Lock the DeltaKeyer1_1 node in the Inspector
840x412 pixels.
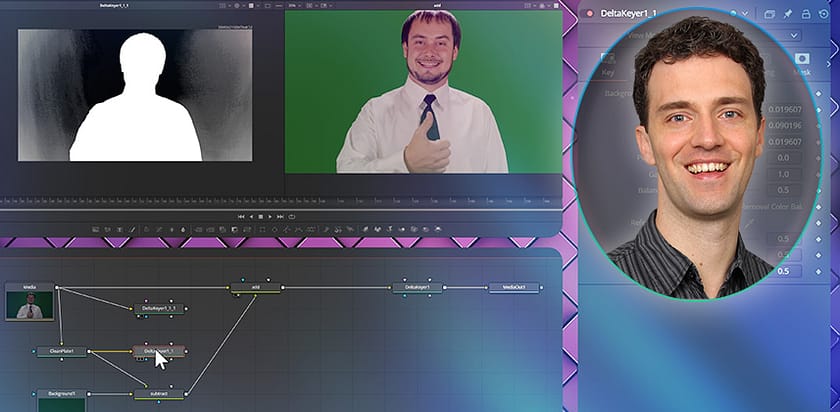(806, 14)
